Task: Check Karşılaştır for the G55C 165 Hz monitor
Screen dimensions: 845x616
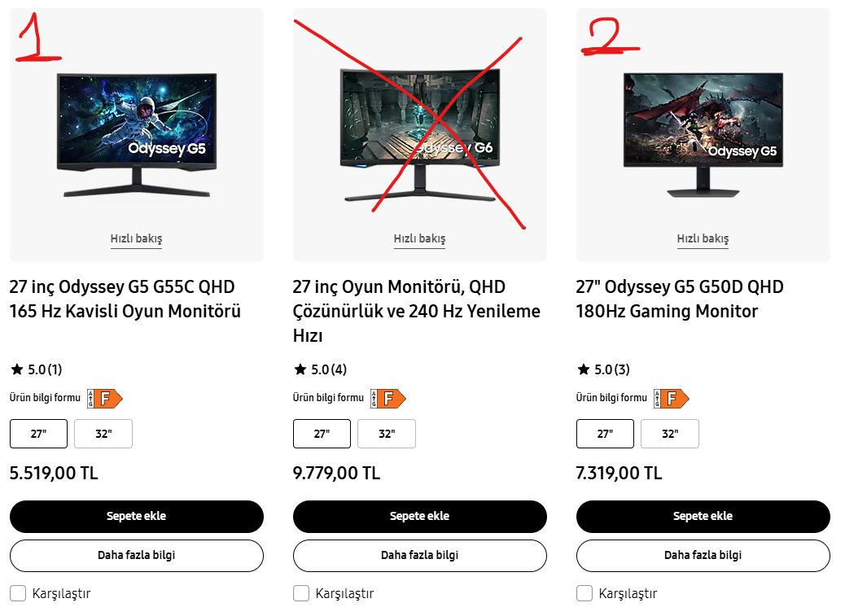Action: tap(18, 593)
